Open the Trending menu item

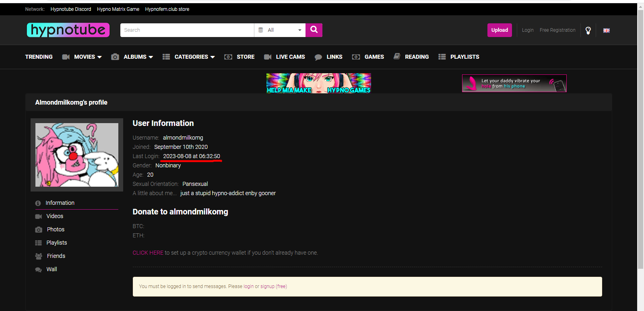tap(39, 57)
